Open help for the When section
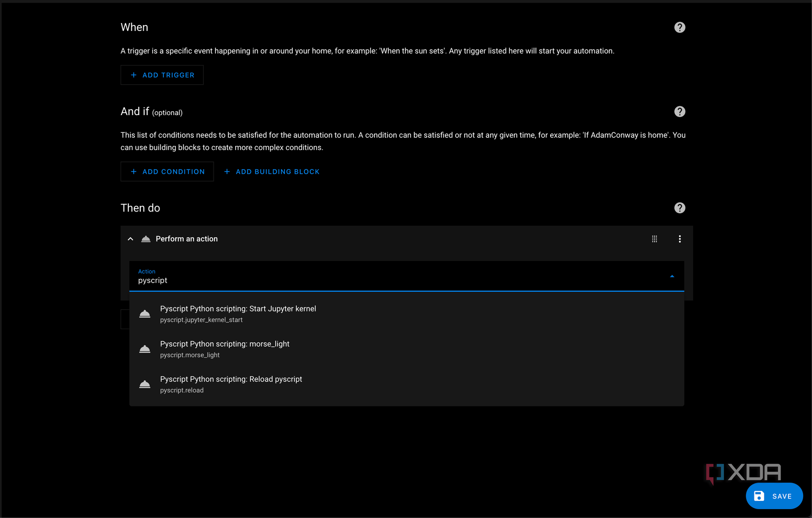This screenshot has height=518, width=812. [680, 28]
